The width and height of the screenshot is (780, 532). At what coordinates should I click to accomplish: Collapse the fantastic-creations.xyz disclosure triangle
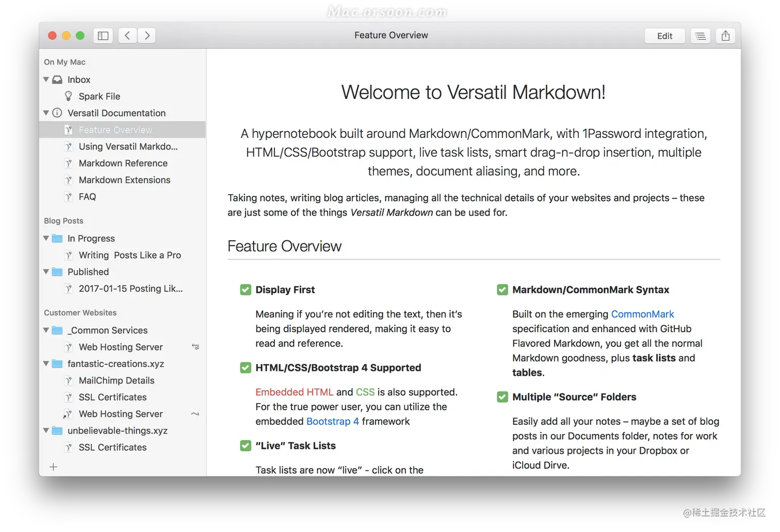point(46,363)
